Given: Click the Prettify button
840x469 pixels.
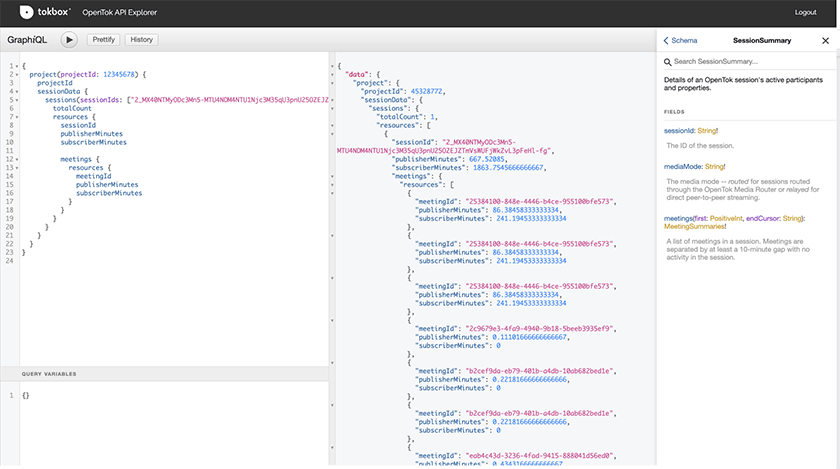Looking at the screenshot, I should [x=103, y=40].
